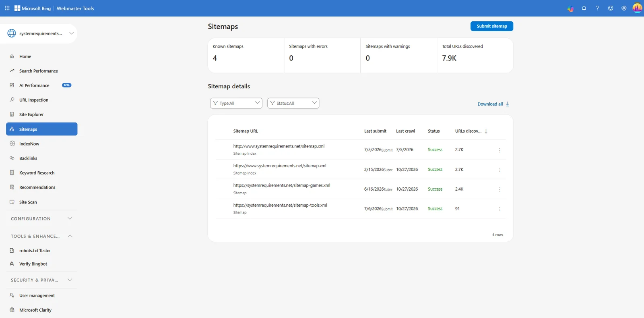Viewport: 644px width, 318px height.
Task: Open the sitemap-tools.xml sitemap URL
Action: pos(280,205)
